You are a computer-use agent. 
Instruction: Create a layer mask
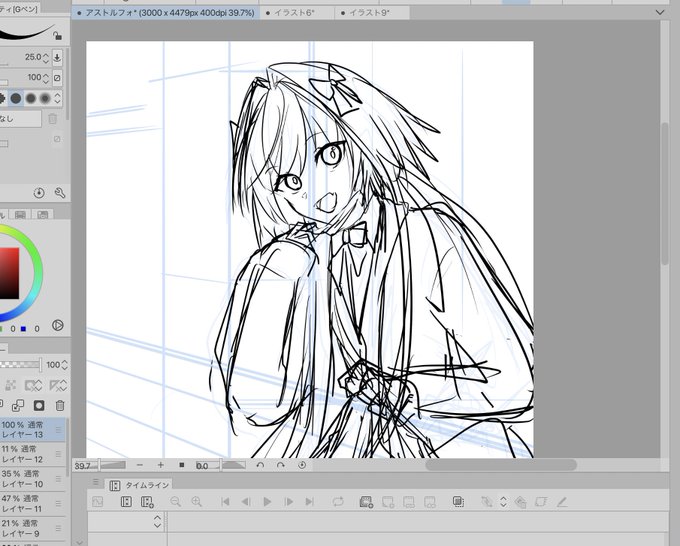pyautogui.click(x=39, y=405)
